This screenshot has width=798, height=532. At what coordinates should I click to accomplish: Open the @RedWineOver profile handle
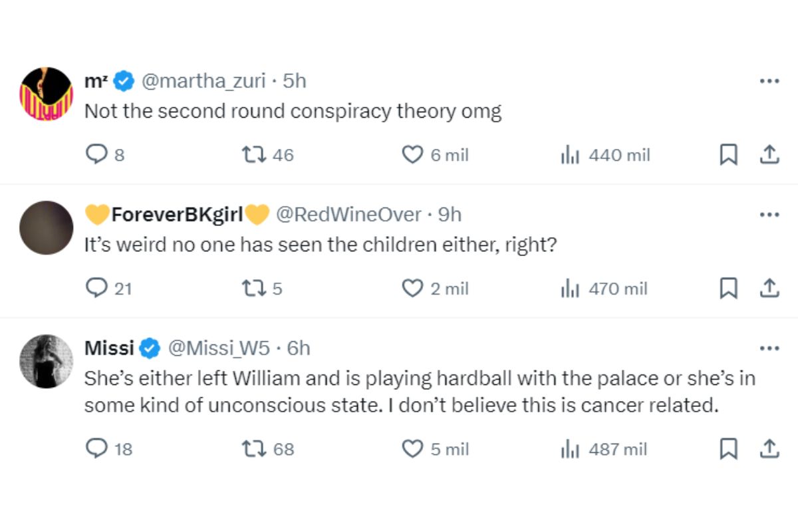pyautogui.click(x=348, y=215)
